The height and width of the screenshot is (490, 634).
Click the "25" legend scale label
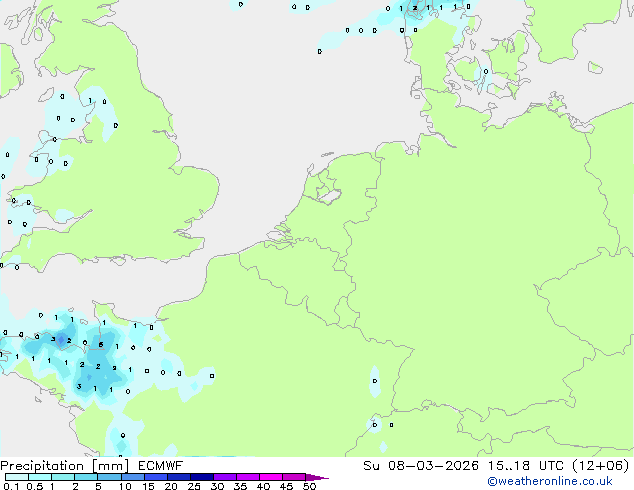click(194, 486)
